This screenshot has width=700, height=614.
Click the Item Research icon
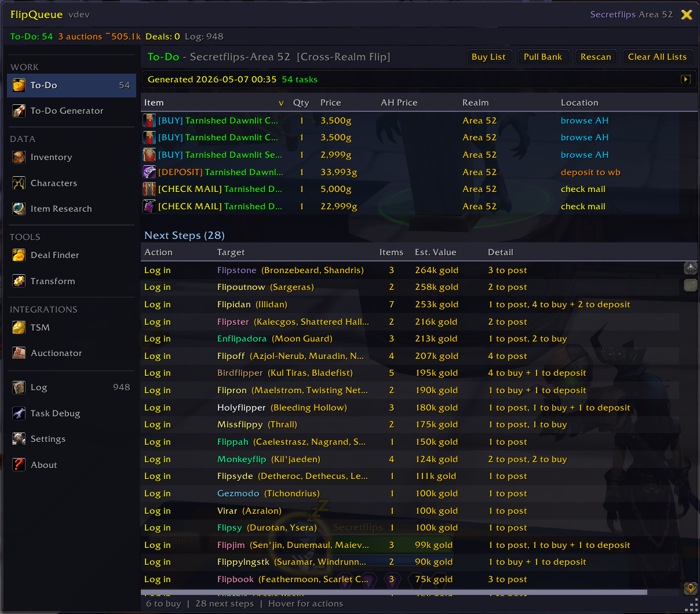[19, 209]
